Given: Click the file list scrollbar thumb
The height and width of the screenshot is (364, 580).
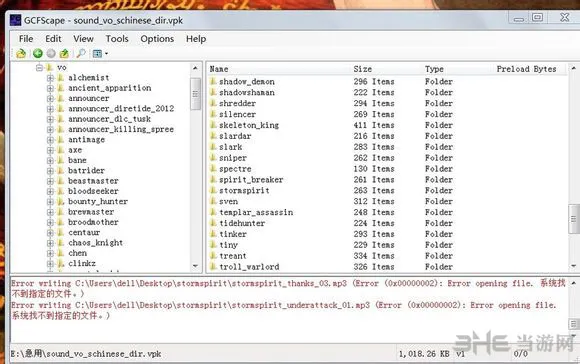Looking at the screenshot, I should pyautogui.click(x=574, y=219).
